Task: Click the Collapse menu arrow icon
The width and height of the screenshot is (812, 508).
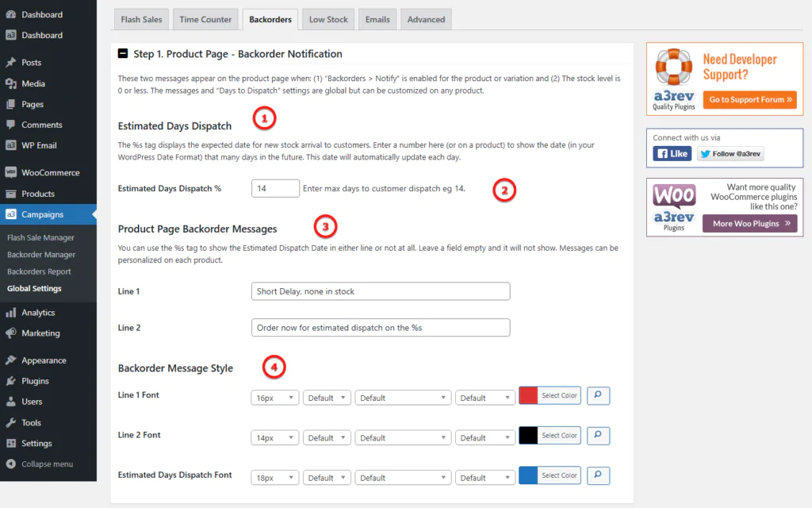Action: coord(11,464)
